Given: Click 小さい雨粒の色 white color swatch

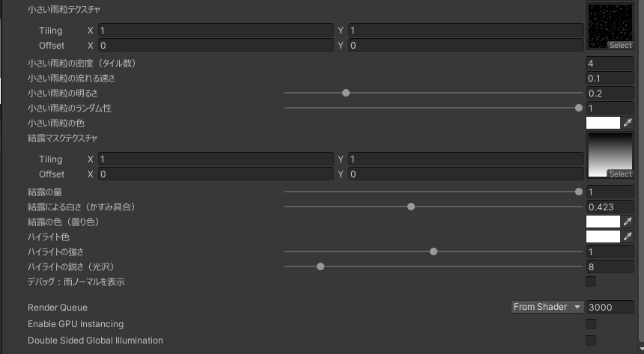Looking at the screenshot, I should [603, 123].
